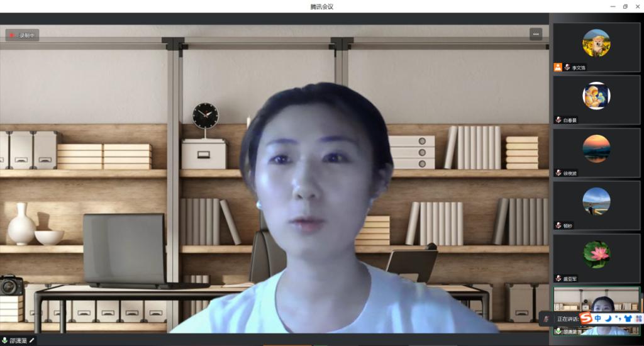The height and width of the screenshot is (346, 644).
Task: Click 盛亚军's lotus flower avatar
Action: [x=596, y=254]
